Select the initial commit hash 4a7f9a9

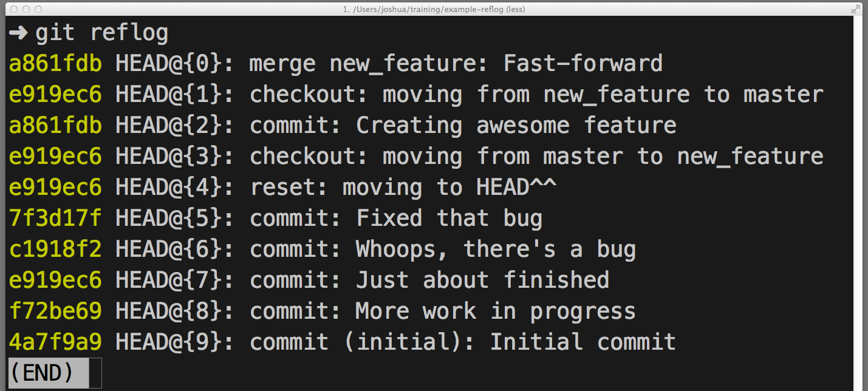pyautogui.click(x=55, y=341)
